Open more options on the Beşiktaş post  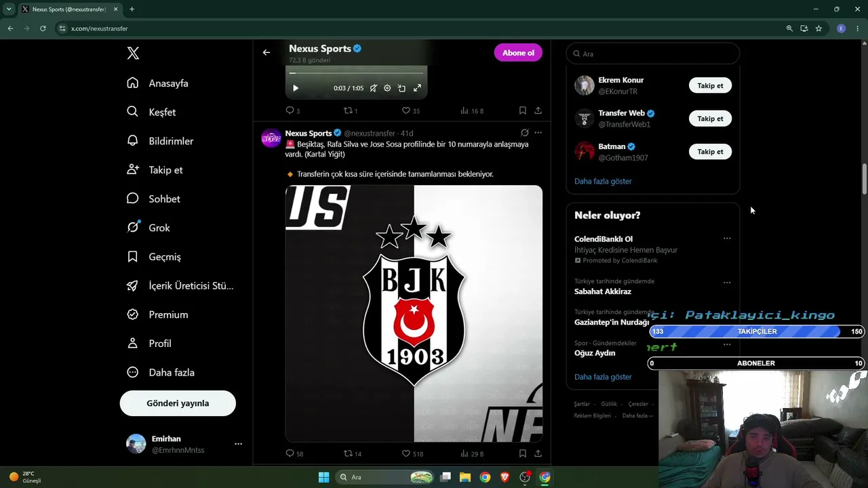point(538,133)
